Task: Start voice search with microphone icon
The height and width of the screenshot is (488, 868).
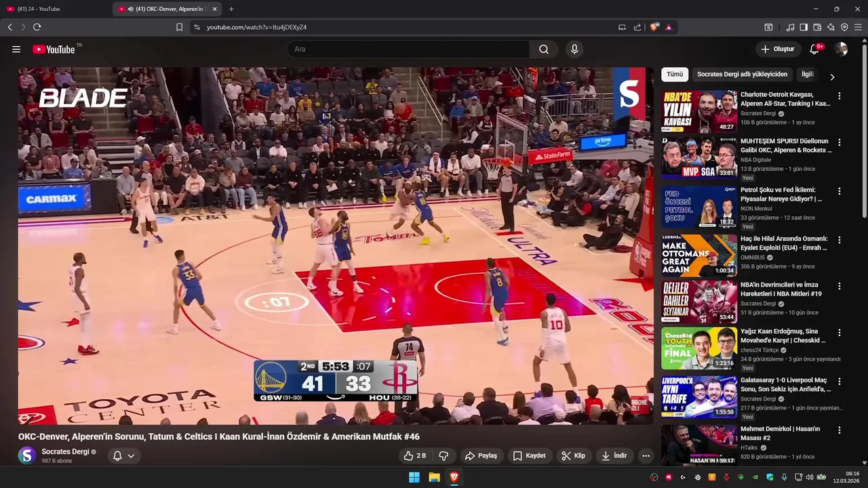Action: click(574, 49)
